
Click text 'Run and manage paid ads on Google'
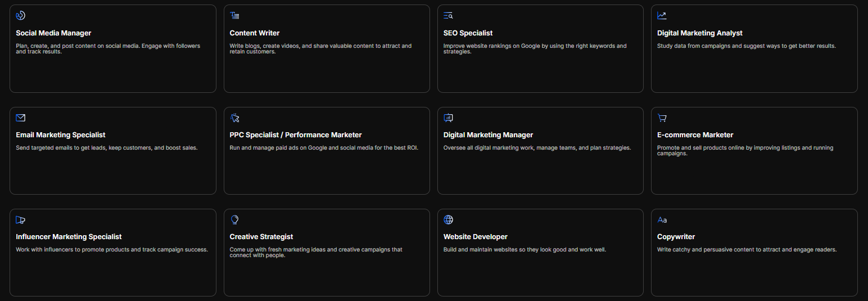pos(277,148)
